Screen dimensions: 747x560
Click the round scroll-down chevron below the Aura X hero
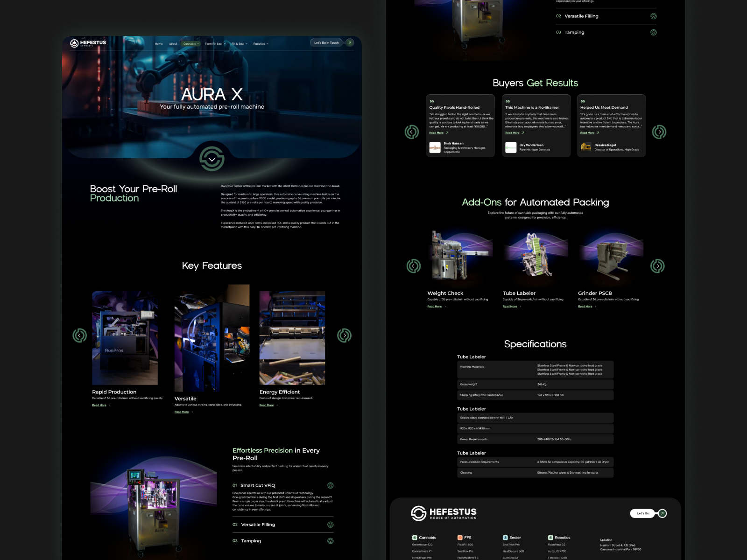coord(212,159)
